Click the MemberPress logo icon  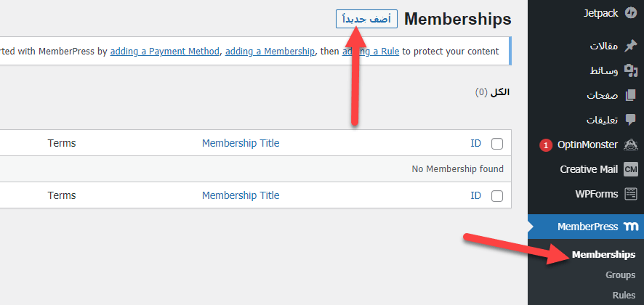click(x=630, y=227)
